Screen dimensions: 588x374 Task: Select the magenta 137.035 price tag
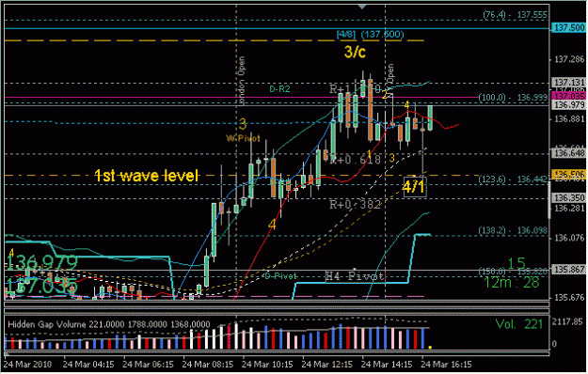click(x=568, y=96)
